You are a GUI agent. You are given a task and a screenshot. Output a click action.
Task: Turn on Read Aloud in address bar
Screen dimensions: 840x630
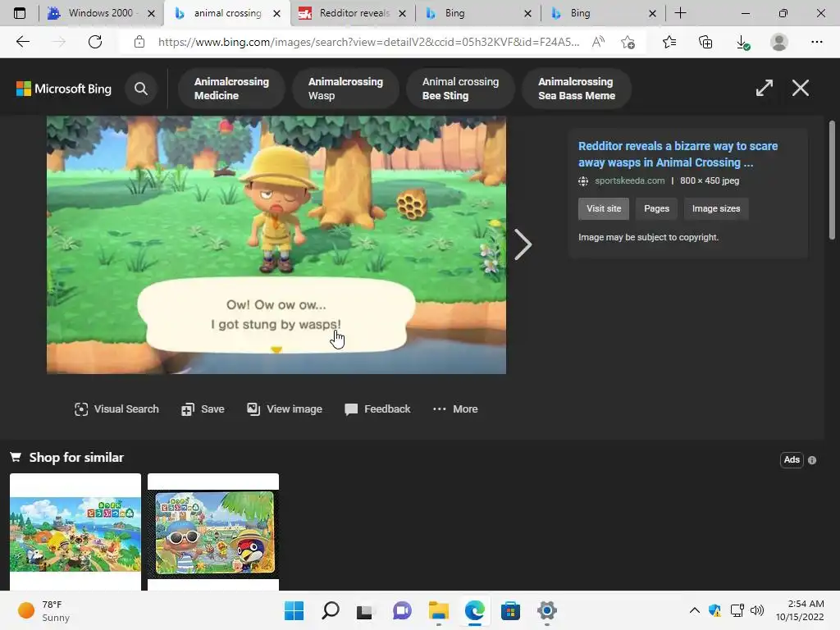598,42
